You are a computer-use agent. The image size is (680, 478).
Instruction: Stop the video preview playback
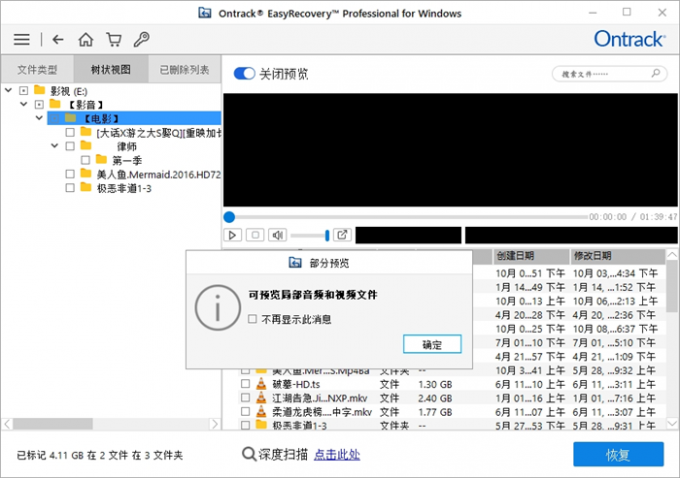(x=255, y=235)
